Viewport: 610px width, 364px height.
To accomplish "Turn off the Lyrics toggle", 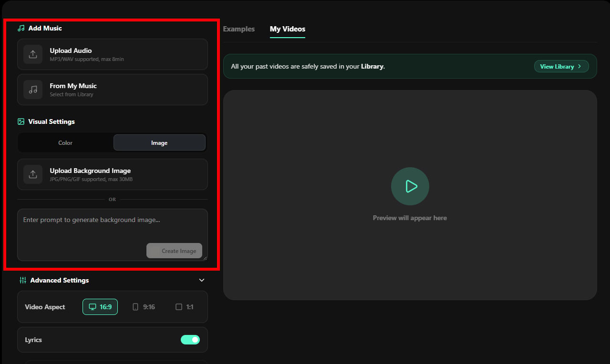I will click(190, 340).
